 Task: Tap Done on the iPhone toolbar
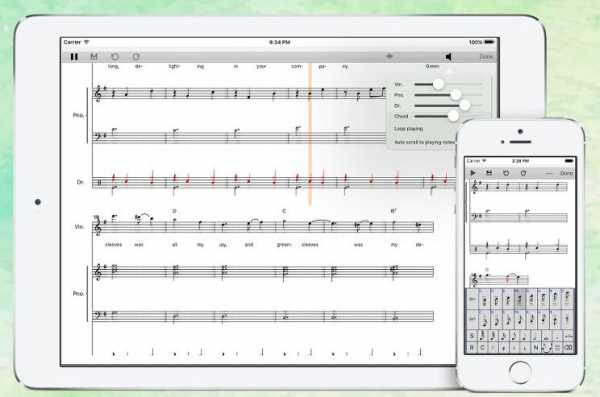click(566, 173)
